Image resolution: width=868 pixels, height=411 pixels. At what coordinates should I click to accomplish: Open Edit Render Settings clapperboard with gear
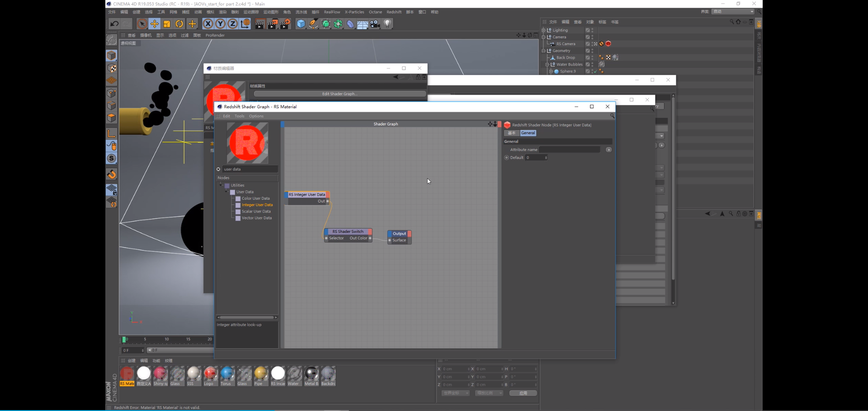pos(285,24)
